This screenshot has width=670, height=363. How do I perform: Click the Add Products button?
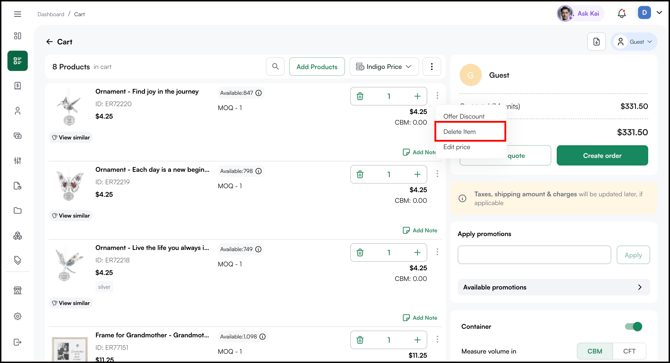click(x=317, y=67)
